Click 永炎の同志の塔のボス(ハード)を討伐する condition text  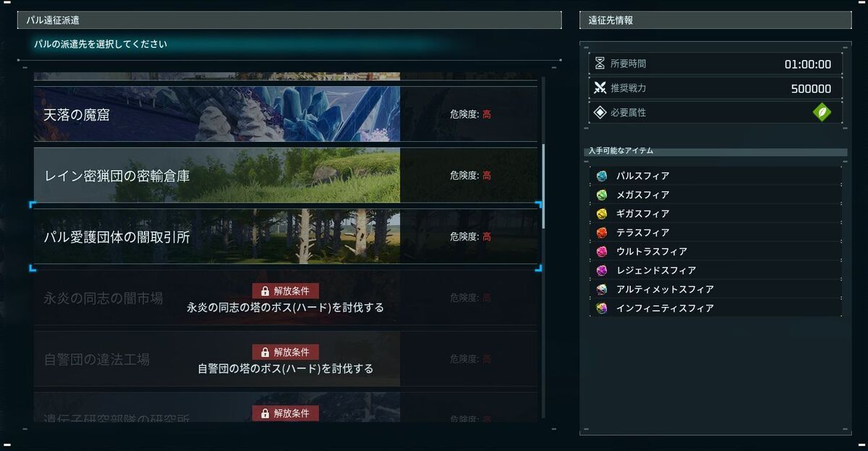[285, 308]
